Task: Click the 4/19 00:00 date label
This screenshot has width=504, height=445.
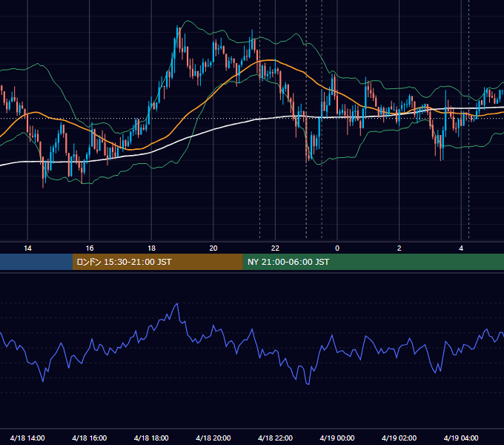Action: (337, 438)
